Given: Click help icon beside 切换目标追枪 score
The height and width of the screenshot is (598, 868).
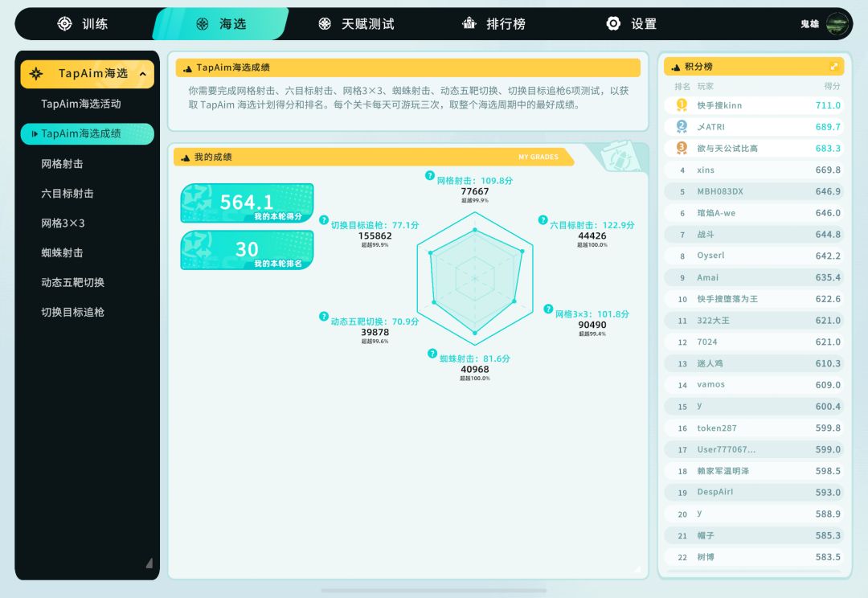Looking at the screenshot, I should click(324, 219).
